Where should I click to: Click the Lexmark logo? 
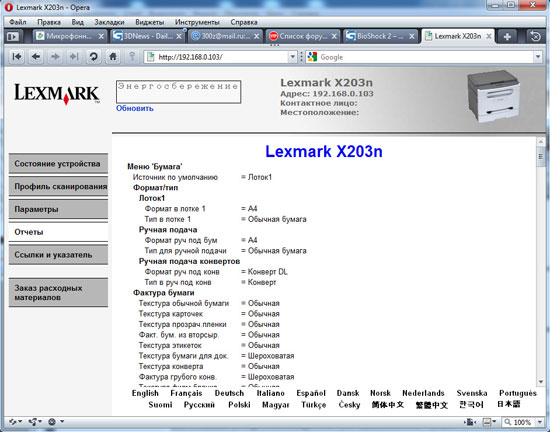coord(57,94)
